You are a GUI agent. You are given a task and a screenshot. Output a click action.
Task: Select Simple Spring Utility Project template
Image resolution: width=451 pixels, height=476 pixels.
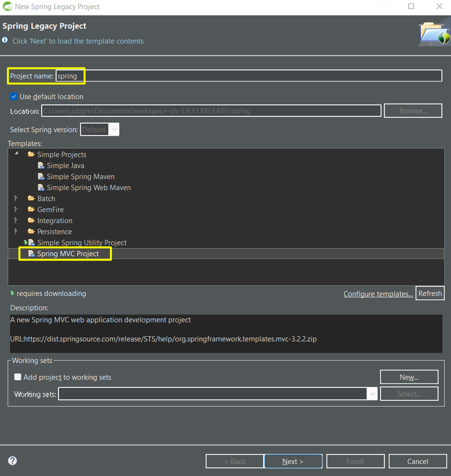(82, 243)
